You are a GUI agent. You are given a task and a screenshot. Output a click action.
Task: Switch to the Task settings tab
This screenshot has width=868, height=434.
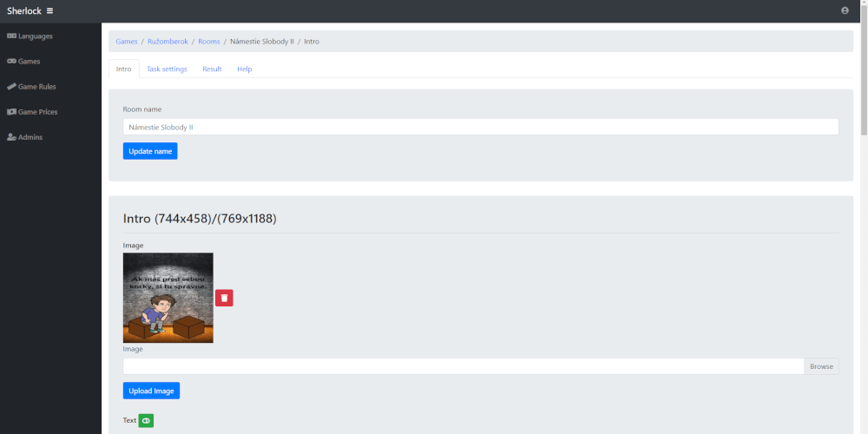[167, 69]
